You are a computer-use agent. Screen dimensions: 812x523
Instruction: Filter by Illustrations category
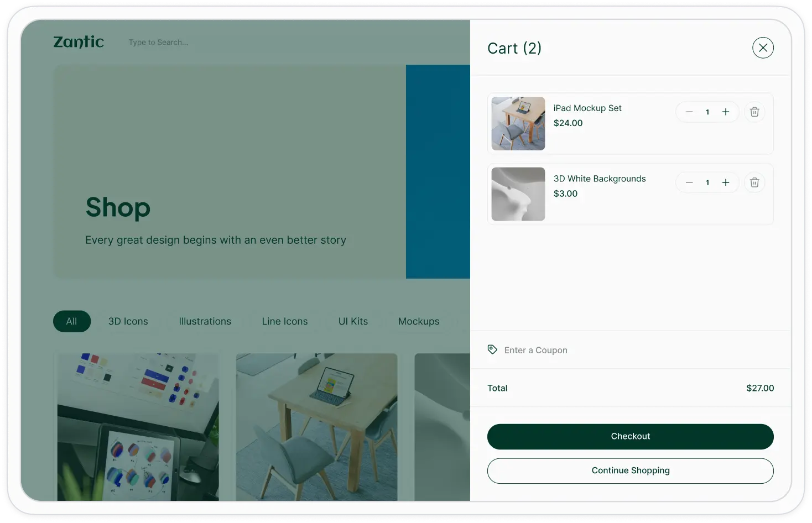205,321
